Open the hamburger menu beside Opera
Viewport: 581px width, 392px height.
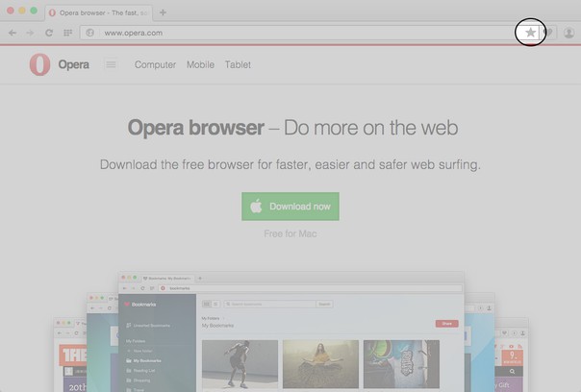coord(111,64)
